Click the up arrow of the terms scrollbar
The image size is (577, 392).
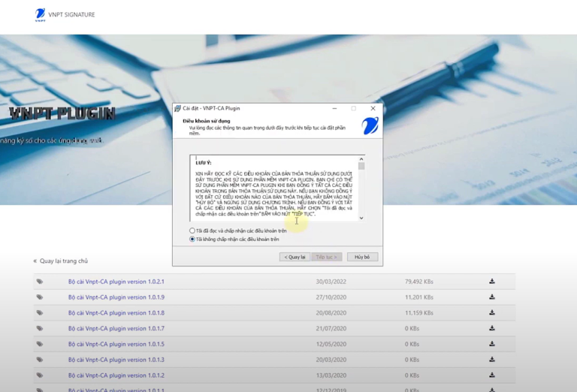[x=361, y=159]
